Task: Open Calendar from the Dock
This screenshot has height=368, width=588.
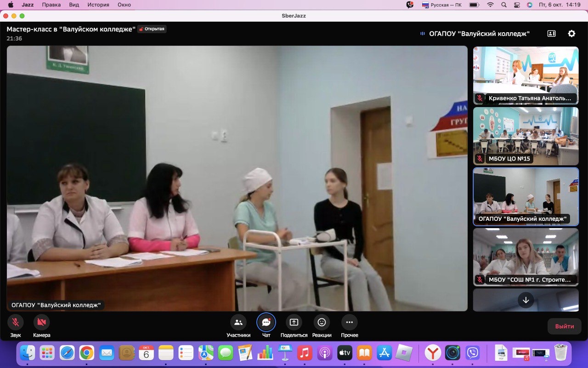Action: 146,353
